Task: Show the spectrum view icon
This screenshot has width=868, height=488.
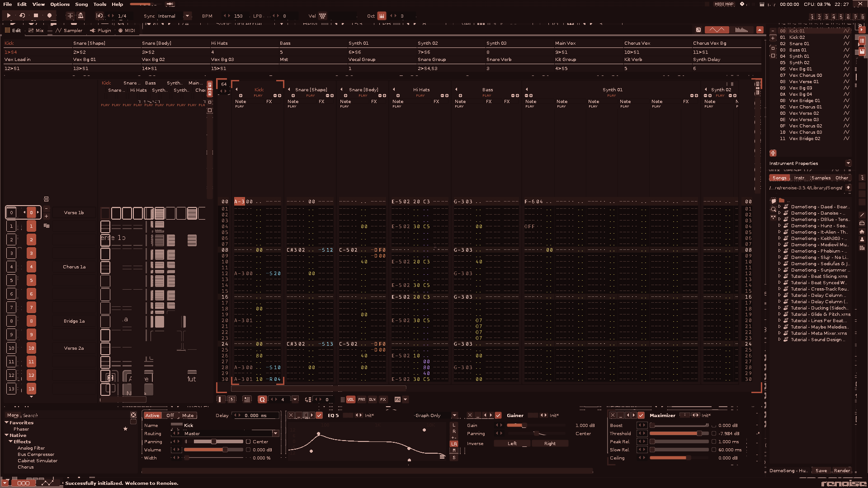Action: (x=742, y=30)
